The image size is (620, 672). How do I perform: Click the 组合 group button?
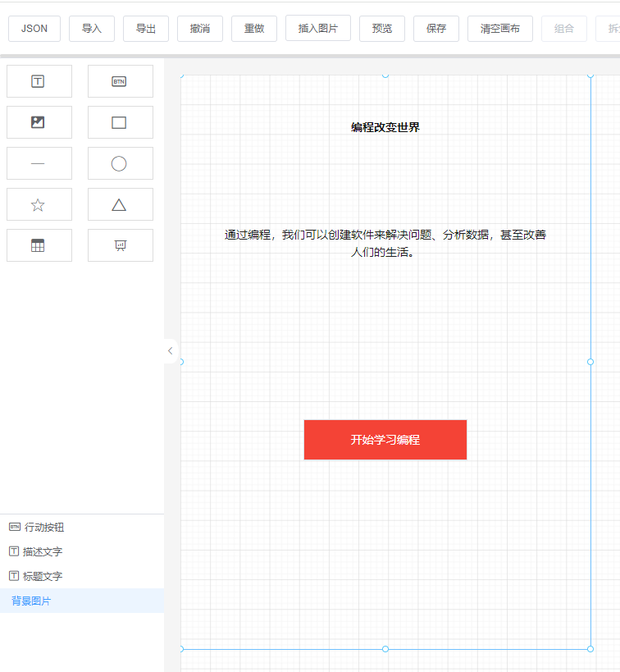pos(564,29)
